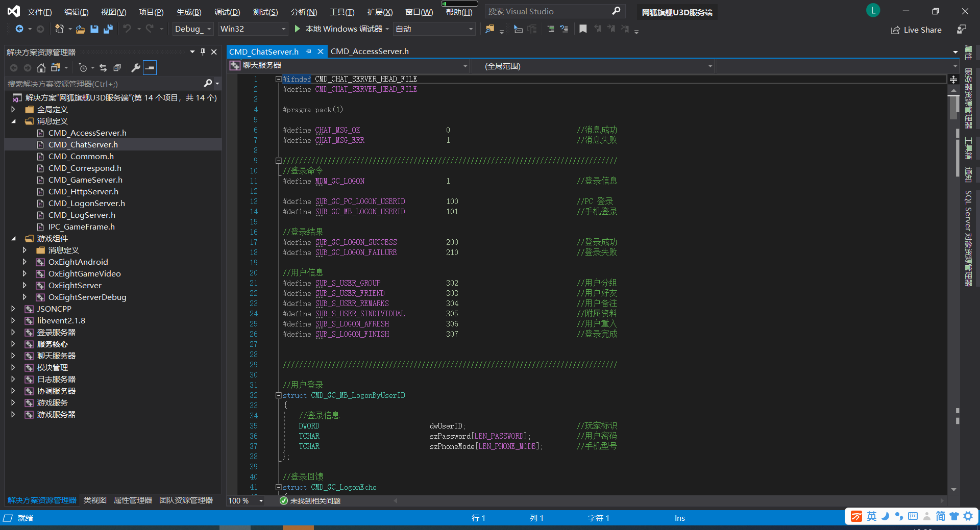980x530 pixels.
Task: Toggle pin on CMD_ChatServer.h tab
Action: (308, 52)
